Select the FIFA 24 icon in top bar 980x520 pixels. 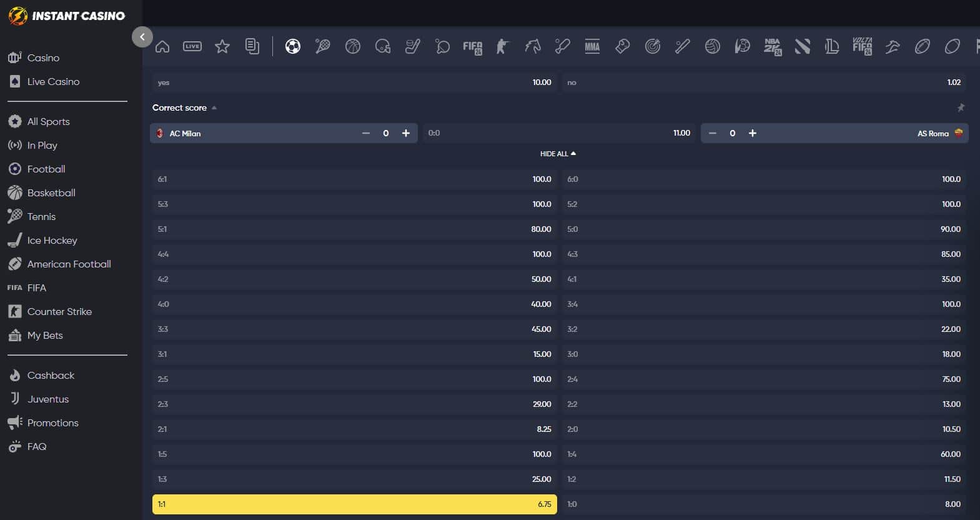coord(473,47)
